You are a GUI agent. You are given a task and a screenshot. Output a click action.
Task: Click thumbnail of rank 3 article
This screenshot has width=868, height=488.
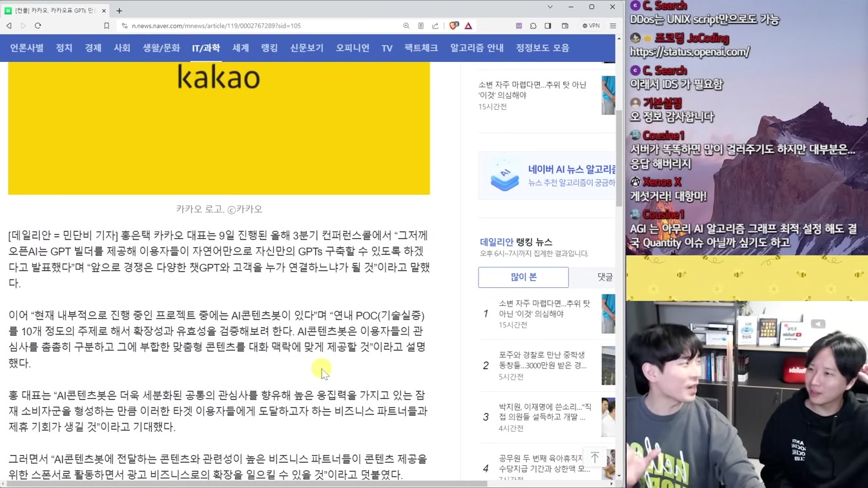[x=608, y=418]
